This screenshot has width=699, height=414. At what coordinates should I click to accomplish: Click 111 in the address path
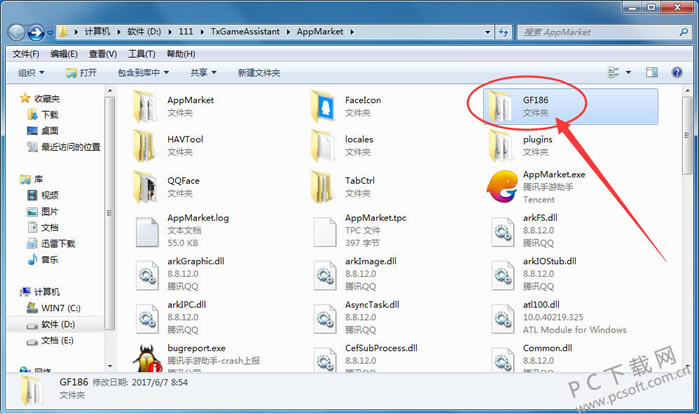tap(186, 32)
